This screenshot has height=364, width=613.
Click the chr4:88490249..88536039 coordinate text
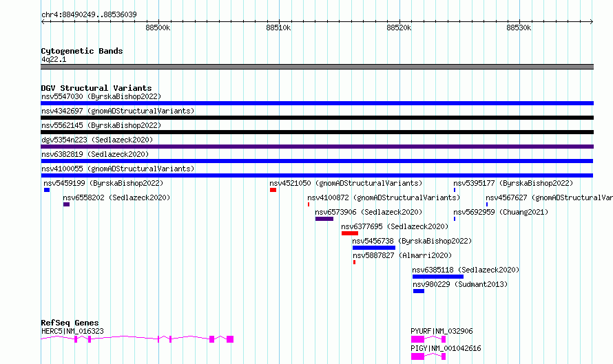click(x=89, y=14)
